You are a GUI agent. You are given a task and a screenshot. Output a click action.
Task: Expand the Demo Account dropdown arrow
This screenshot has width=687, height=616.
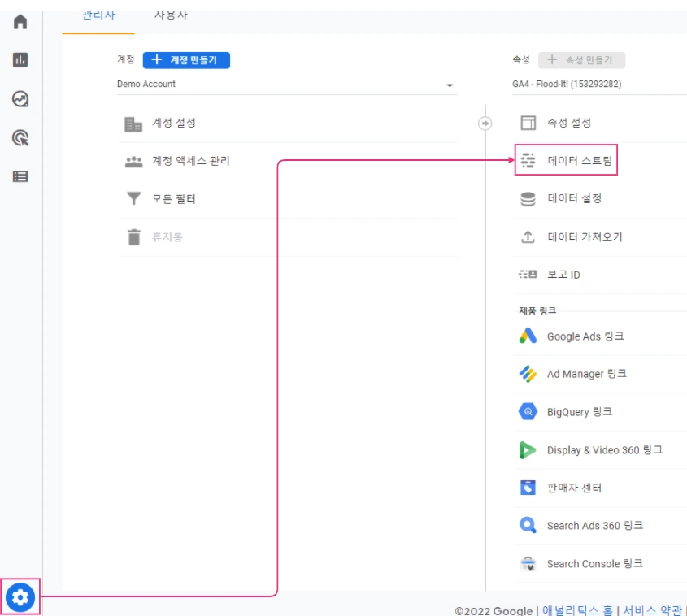tap(450, 85)
